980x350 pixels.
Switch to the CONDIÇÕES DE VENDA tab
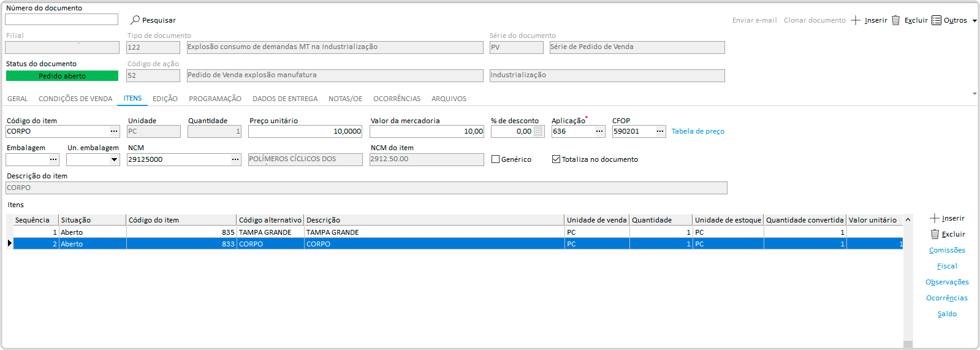click(x=75, y=99)
